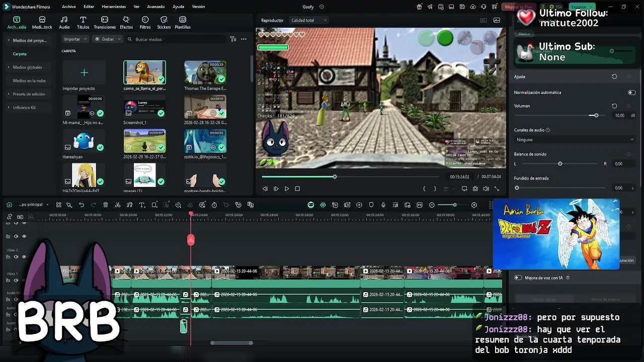The width and height of the screenshot is (644, 362).
Task: Click the previous frame button in player
Action: coord(265,189)
